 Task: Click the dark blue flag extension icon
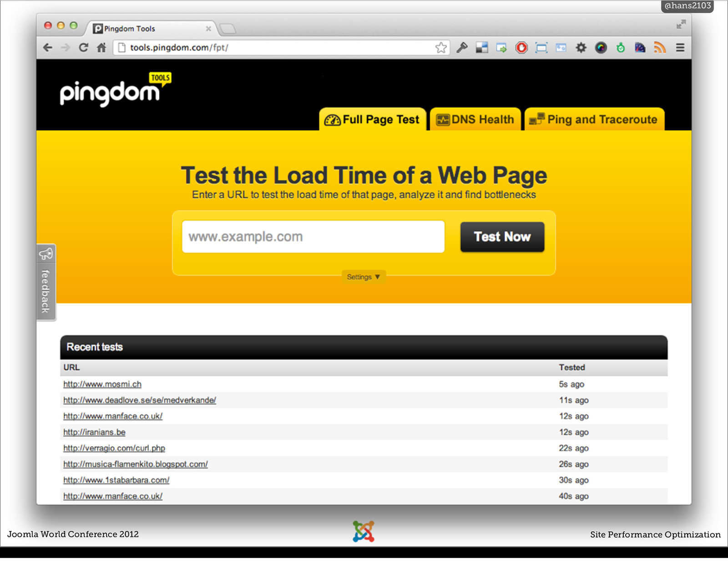pyautogui.click(x=640, y=47)
